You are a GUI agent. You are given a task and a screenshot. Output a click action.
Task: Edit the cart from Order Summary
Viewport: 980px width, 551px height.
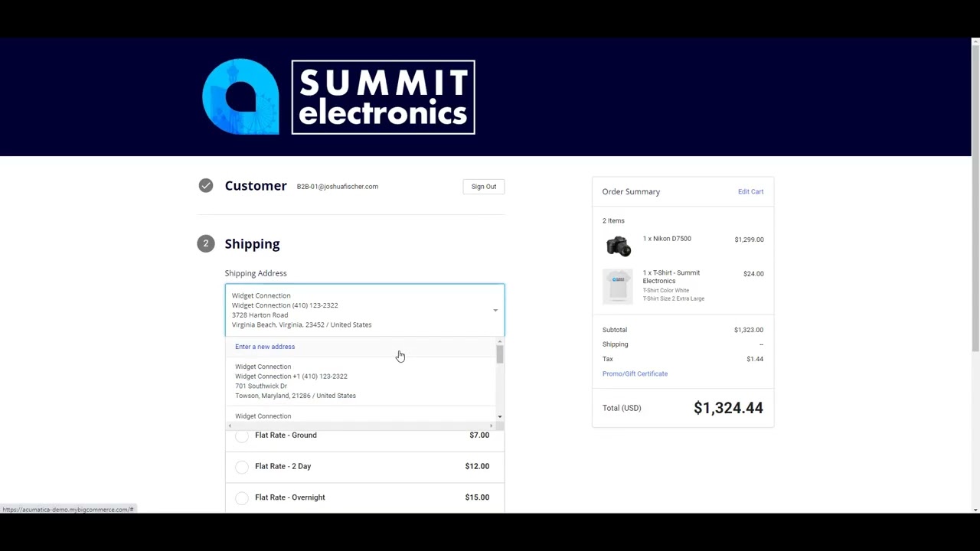[750, 191]
